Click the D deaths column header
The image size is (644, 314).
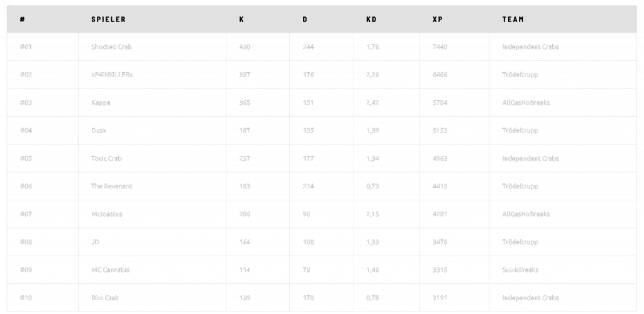click(305, 19)
